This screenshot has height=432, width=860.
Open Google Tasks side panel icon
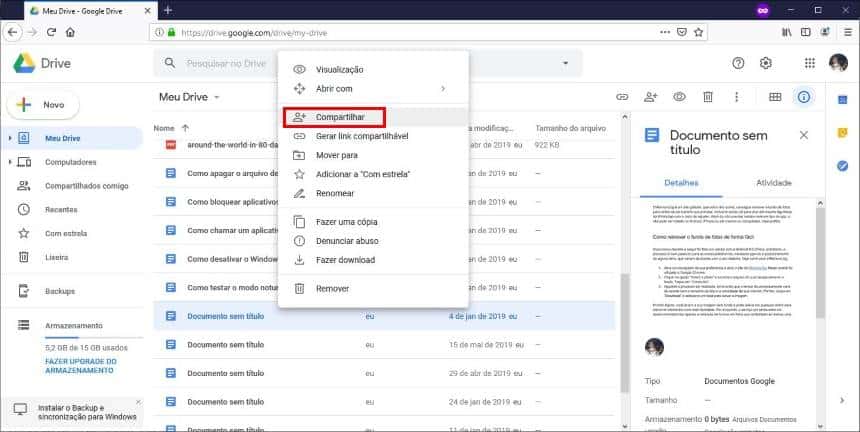tap(842, 166)
